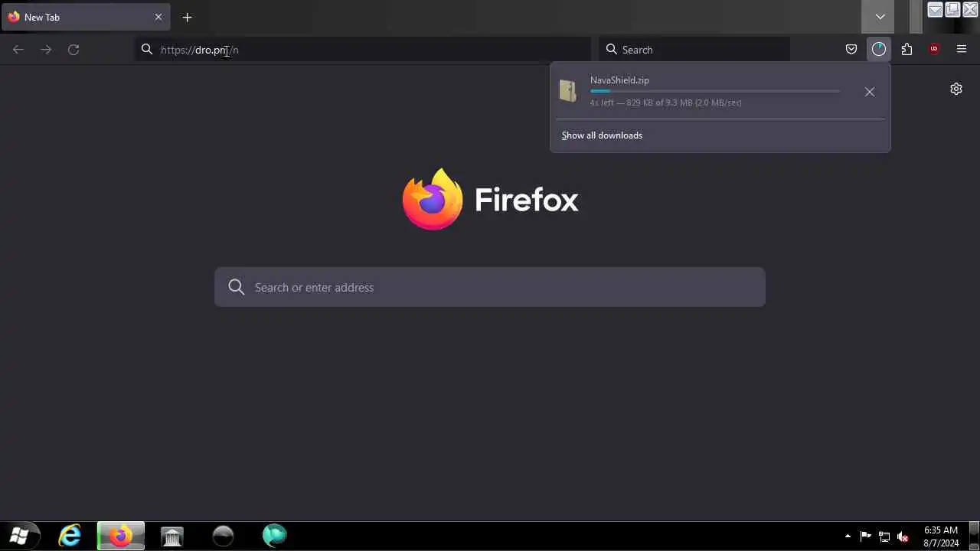Open the library building taskbar icon
Screen dimensions: 980x551
coord(172,536)
